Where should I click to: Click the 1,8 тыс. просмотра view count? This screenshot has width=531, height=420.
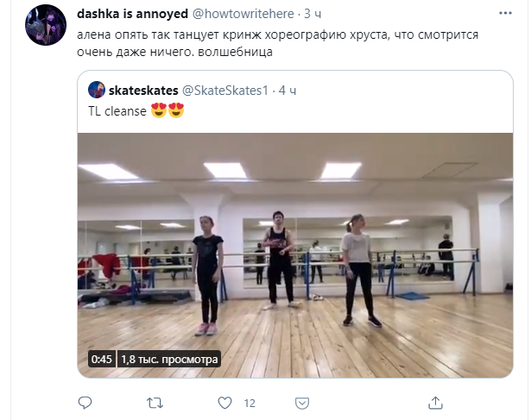click(169, 359)
